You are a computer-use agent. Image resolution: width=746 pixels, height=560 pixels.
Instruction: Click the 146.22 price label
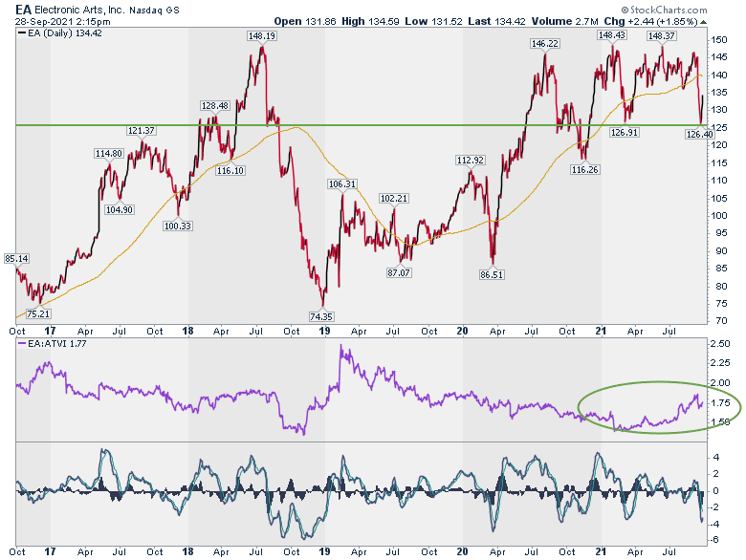[x=545, y=44]
